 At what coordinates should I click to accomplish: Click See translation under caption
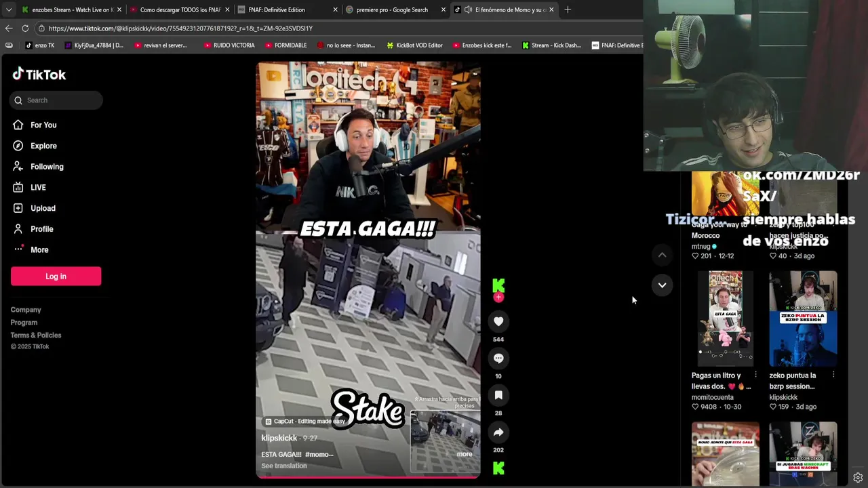(284, 466)
